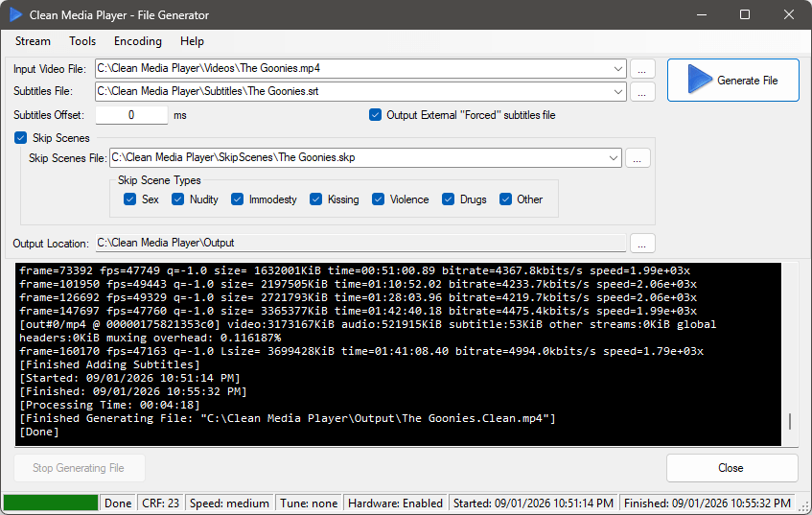This screenshot has width=812, height=515.
Task: Expand the Skip Scenes File dropdown
Action: tap(614, 157)
